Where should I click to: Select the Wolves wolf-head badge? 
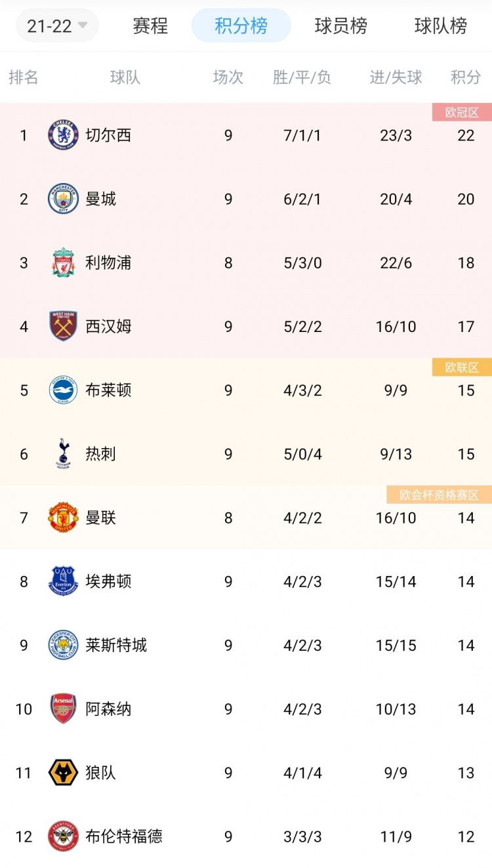pos(62,773)
